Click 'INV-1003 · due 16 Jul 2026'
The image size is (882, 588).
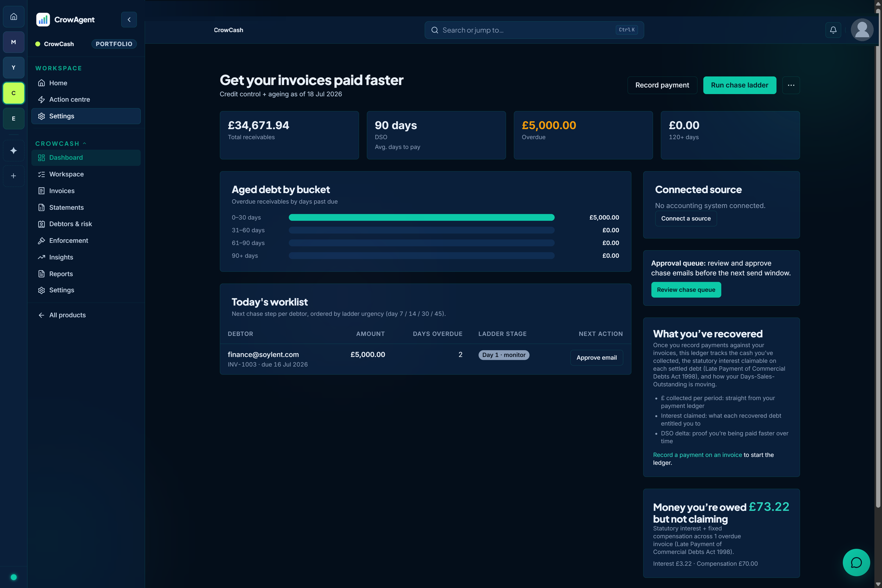(268, 365)
